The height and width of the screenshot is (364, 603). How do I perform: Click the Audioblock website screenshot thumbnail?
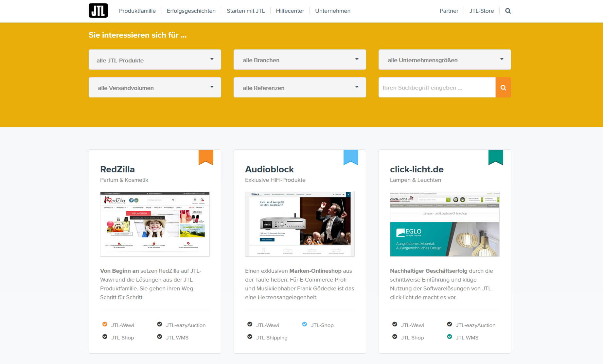click(x=300, y=224)
